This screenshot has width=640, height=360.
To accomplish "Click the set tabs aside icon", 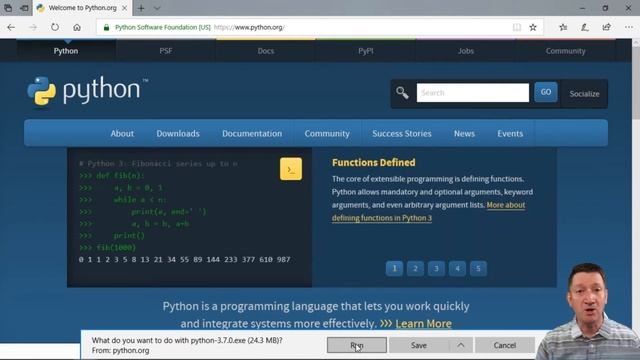I will [x=24, y=8].
